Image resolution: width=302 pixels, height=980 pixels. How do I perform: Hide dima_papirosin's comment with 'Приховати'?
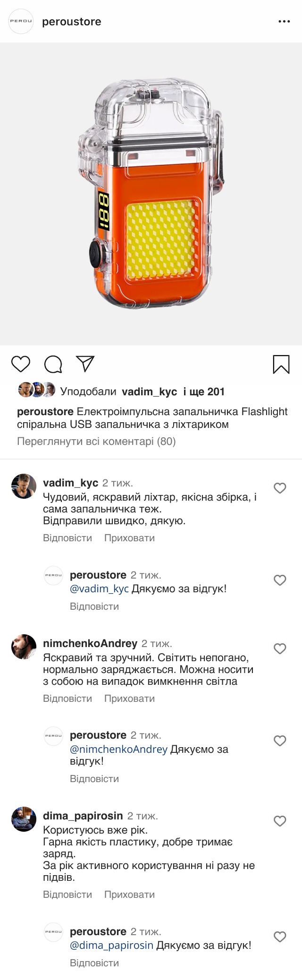(129, 895)
